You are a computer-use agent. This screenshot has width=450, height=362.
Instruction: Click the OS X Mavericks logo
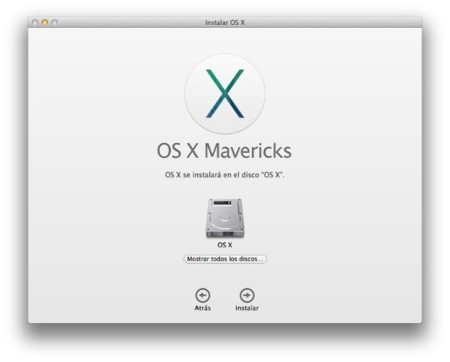pyautogui.click(x=225, y=94)
